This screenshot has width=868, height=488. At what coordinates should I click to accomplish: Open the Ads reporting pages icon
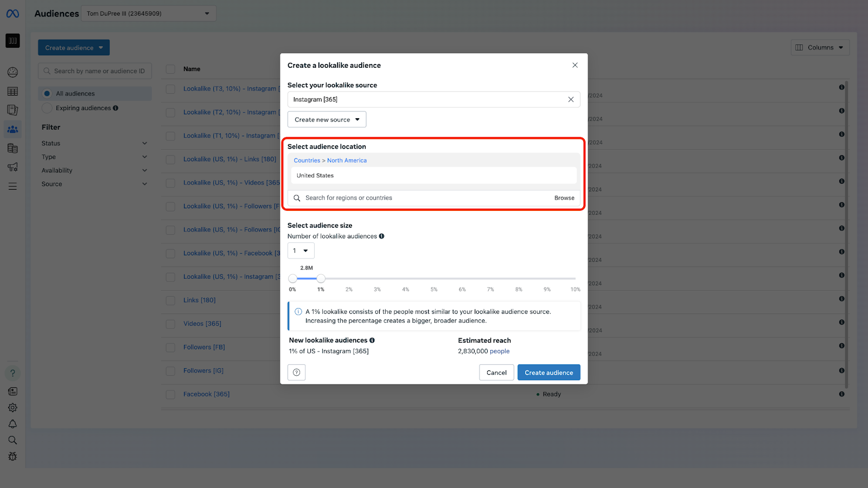pos(12,110)
